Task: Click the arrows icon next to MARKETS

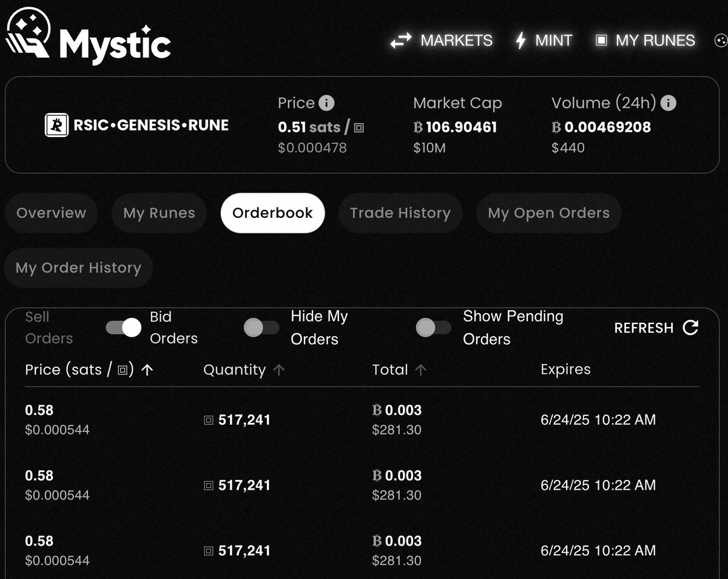Action: 401,40
